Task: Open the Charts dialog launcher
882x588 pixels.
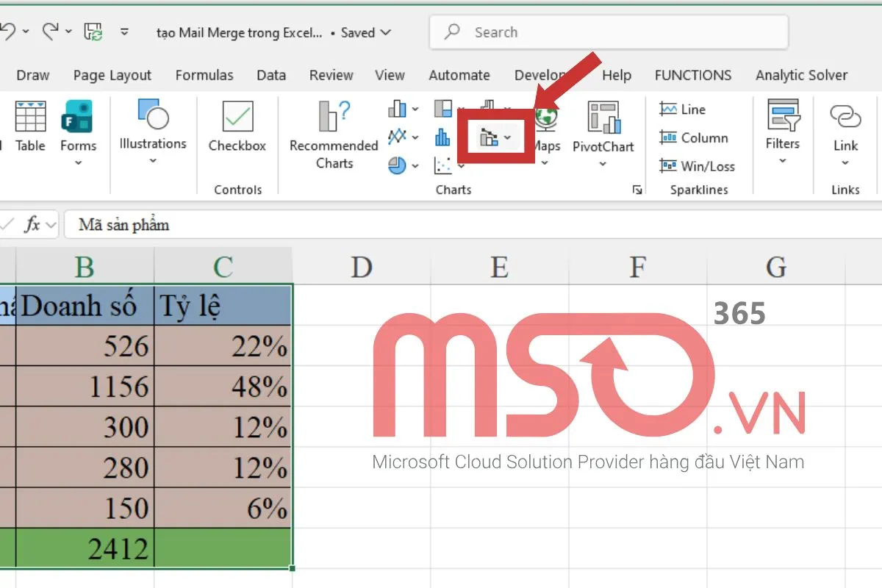Action: click(x=637, y=190)
